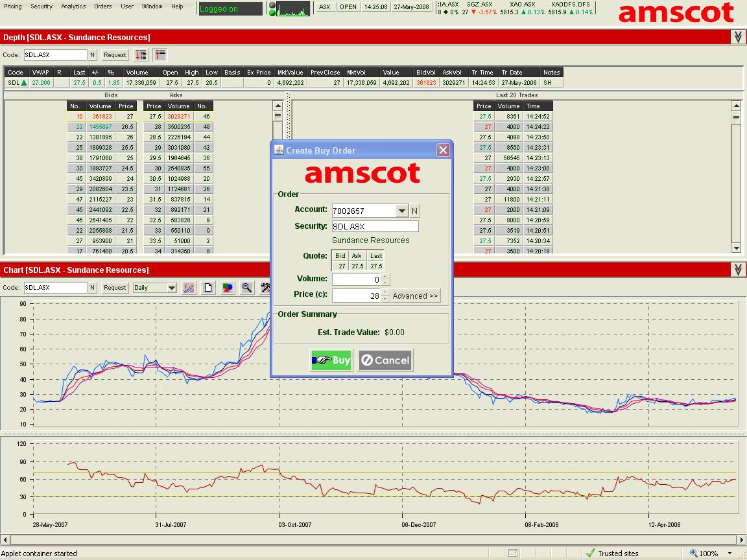The height and width of the screenshot is (560, 747).
Task: Click the zoom magnifier icon in status bar
Action: pyautogui.click(x=694, y=553)
